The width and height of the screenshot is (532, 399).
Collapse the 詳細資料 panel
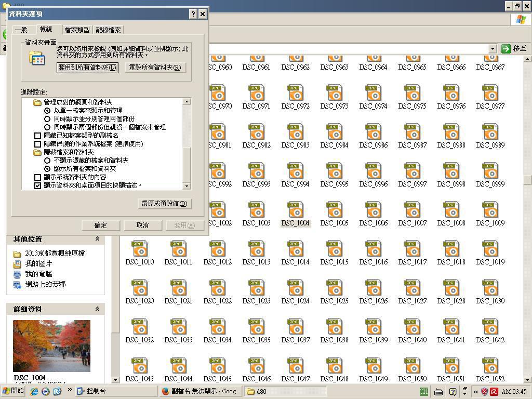tap(97, 309)
